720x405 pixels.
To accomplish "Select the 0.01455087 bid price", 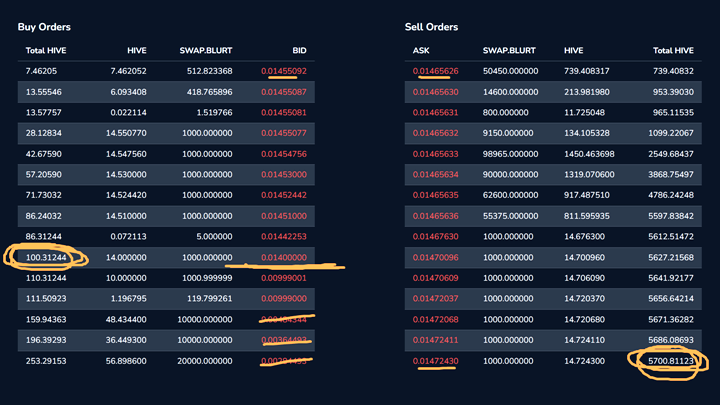I will coord(284,92).
